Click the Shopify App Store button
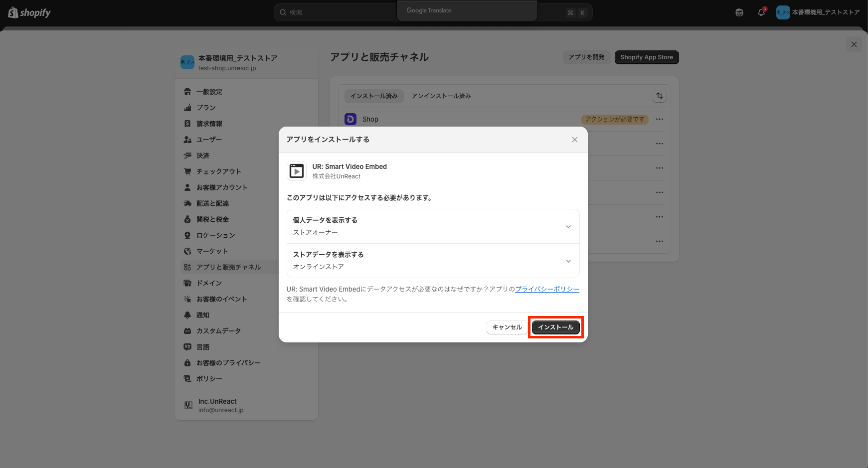This screenshot has width=868, height=468. [647, 57]
